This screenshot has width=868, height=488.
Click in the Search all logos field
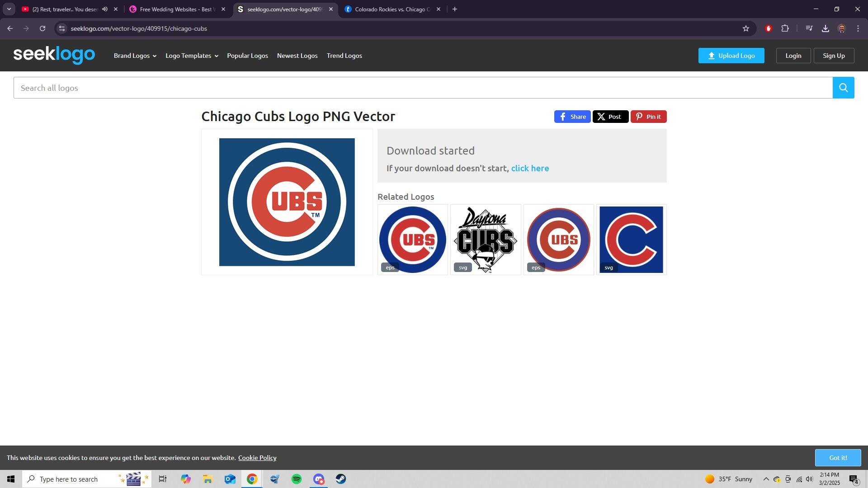(423, 88)
